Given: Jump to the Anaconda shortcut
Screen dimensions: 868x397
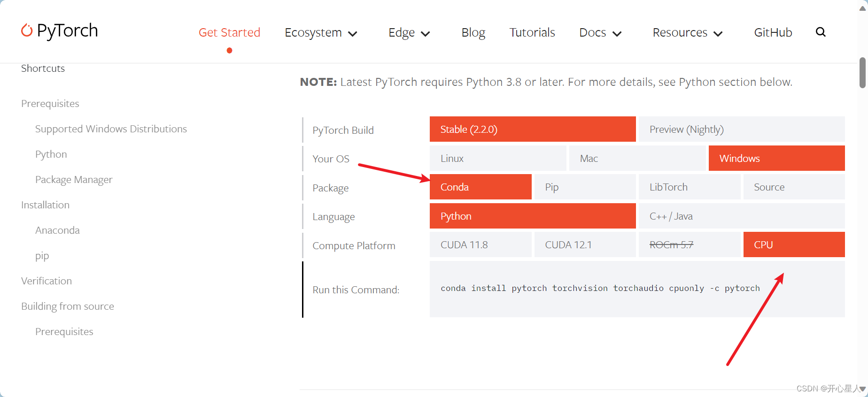Looking at the screenshot, I should pos(57,230).
